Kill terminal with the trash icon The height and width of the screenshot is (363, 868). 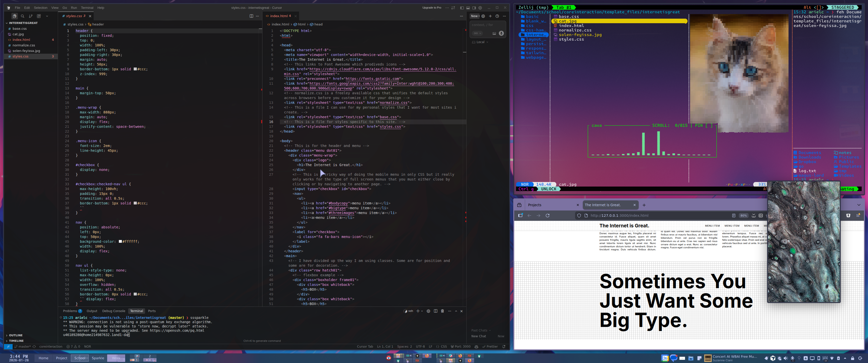[x=442, y=311]
